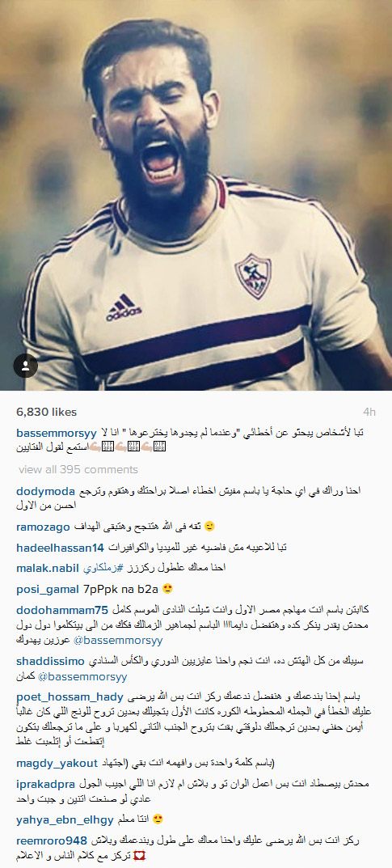392x868 pixels.
Task: Open the shaddissimo commenter profile
Action: pyautogui.click(x=50, y=661)
